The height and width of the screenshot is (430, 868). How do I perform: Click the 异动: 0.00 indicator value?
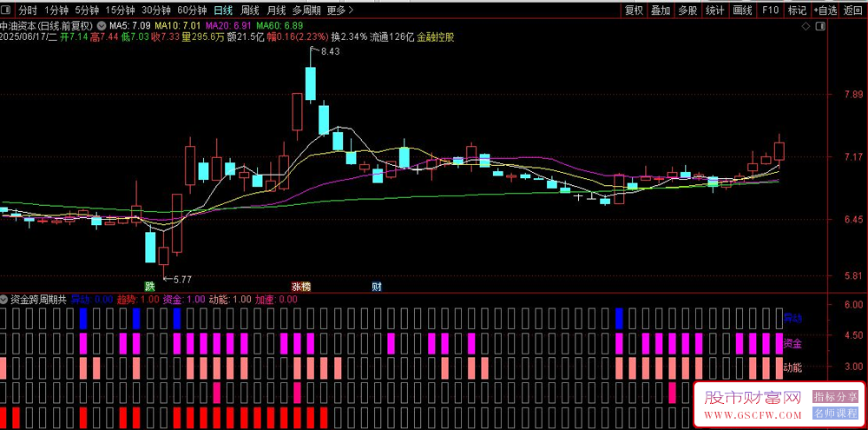click(x=92, y=299)
